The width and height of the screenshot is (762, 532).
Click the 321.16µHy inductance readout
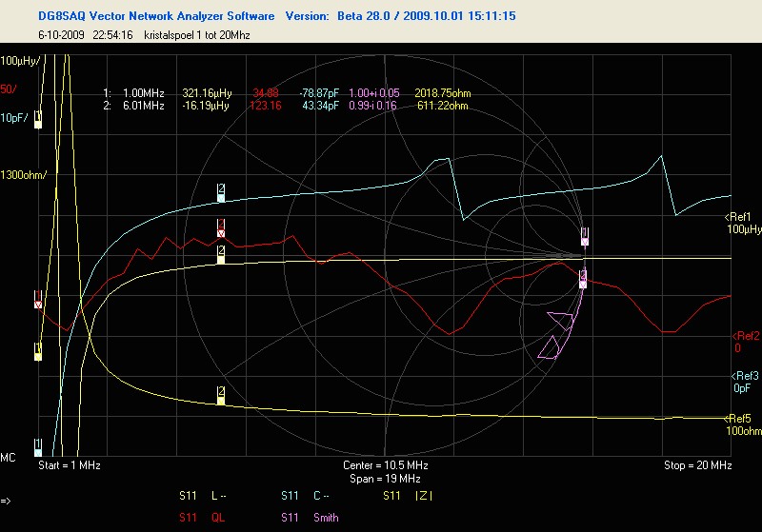[207, 93]
